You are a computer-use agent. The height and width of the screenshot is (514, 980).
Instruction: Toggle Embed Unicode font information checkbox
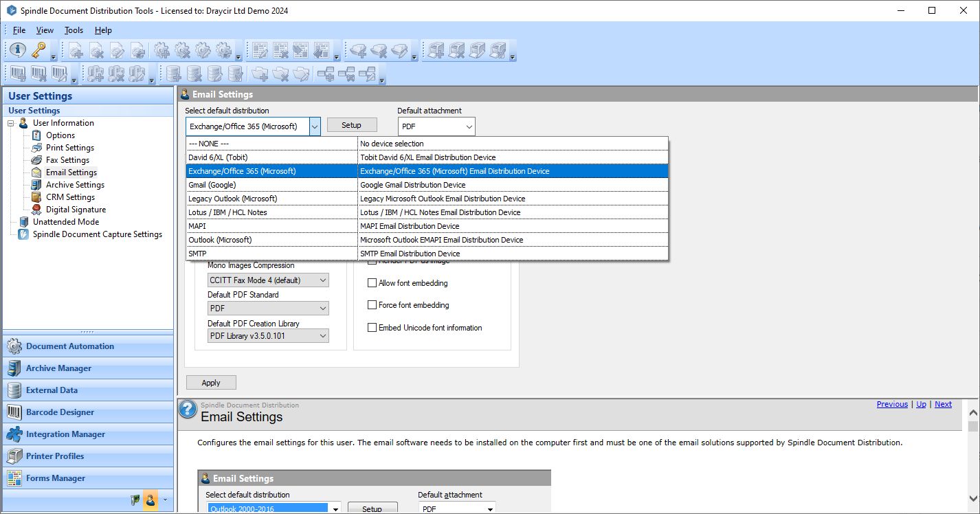click(372, 328)
